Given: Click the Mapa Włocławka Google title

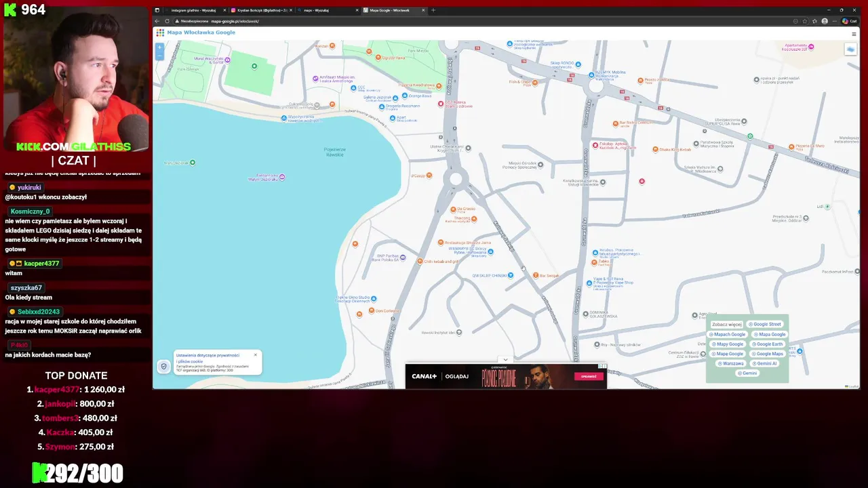Looking at the screenshot, I should [201, 33].
